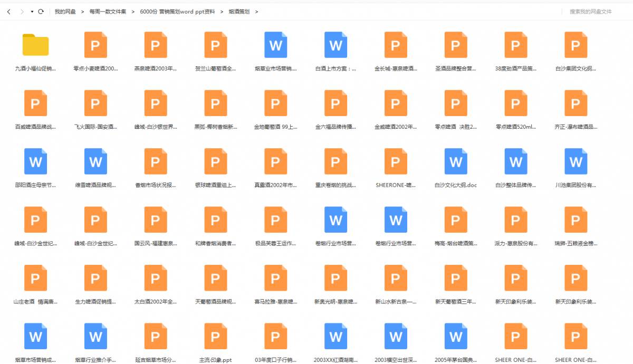The height and width of the screenshot is (364, 633).
Task: Select the 百威啤酒品牌战 PPT icon
Action: 36,103
